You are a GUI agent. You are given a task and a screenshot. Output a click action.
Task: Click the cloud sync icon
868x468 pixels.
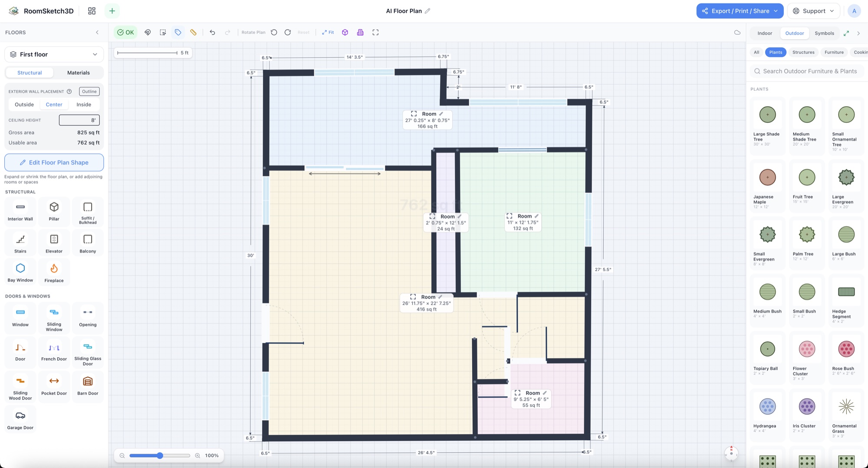[737, 33]
